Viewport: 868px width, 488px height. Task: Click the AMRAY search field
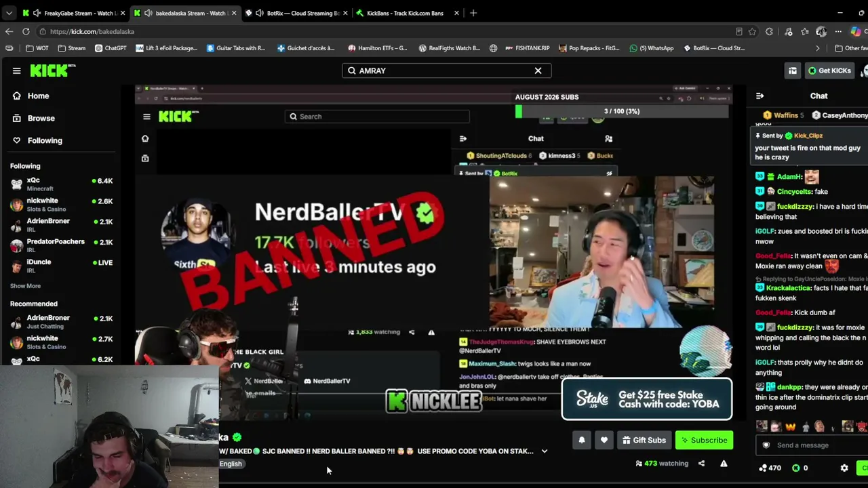[446, 70]
